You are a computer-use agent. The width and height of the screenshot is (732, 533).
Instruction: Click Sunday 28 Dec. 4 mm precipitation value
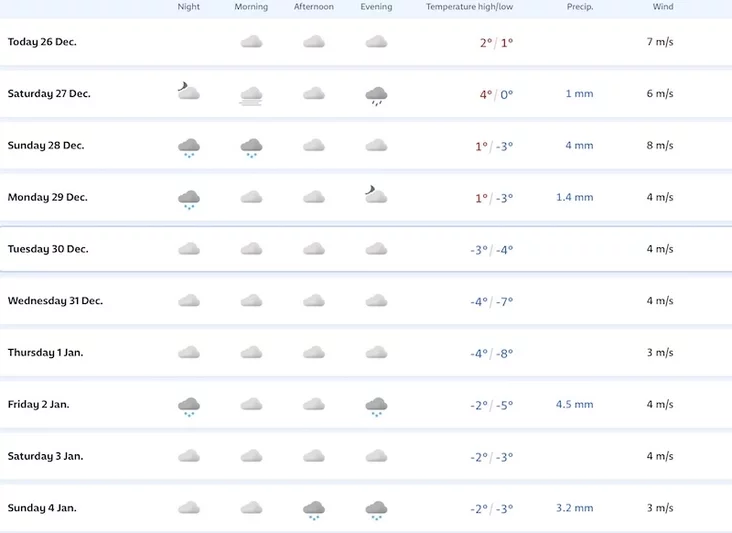[x=579, y=146]
